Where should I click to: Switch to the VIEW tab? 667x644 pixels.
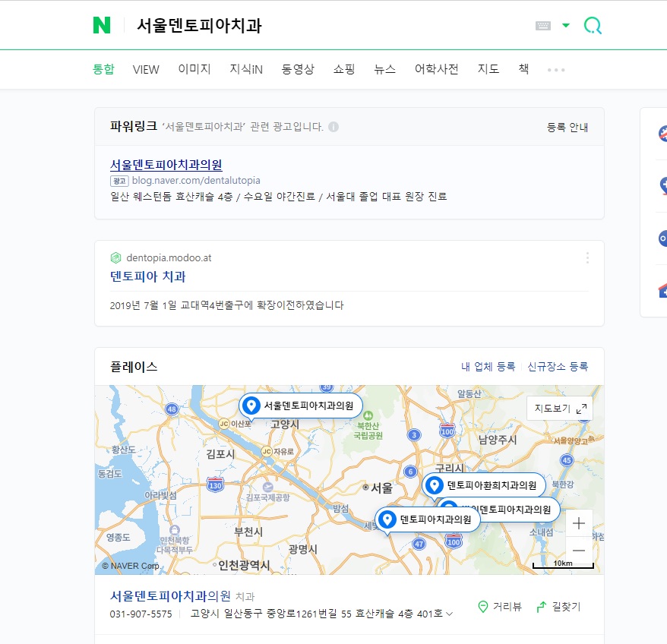coord(146,69)
